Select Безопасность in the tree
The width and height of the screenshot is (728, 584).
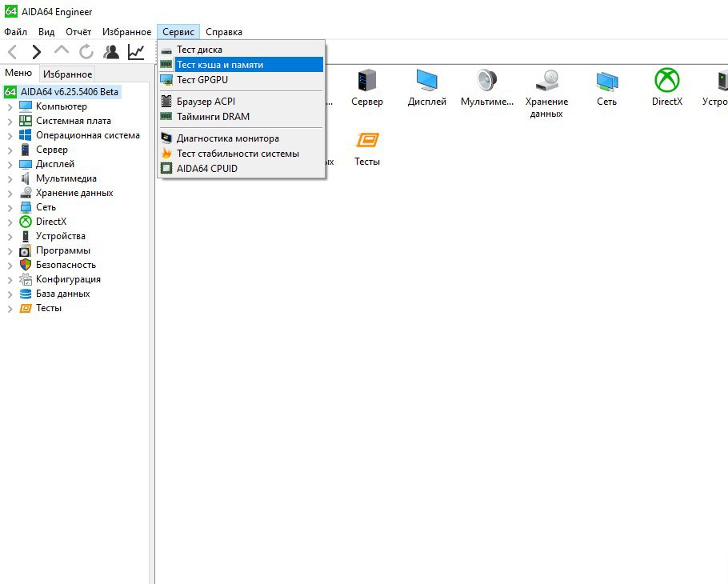[66, 265]
